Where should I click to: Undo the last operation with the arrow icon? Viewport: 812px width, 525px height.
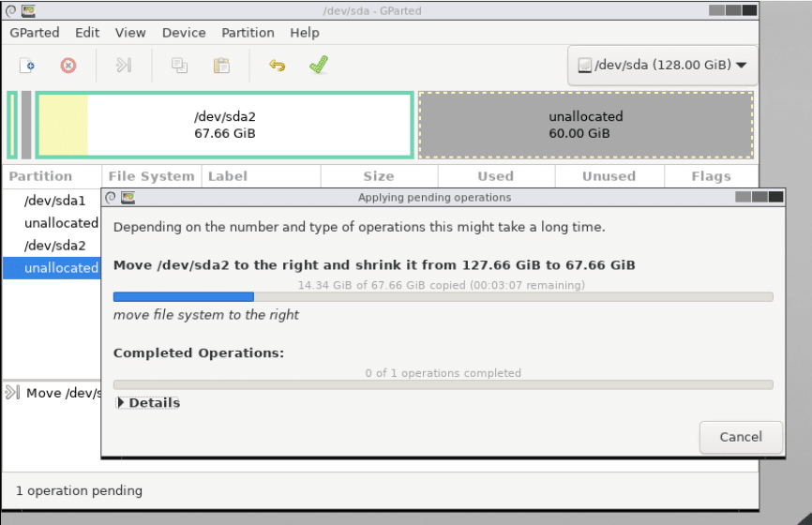[277, 66]
